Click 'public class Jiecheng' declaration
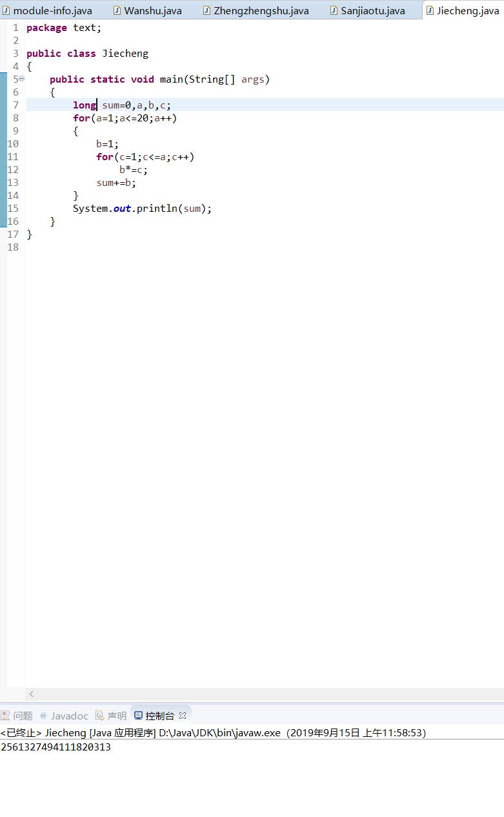The width and height of the screenshot is (504, 817). [x=87, y=54]
